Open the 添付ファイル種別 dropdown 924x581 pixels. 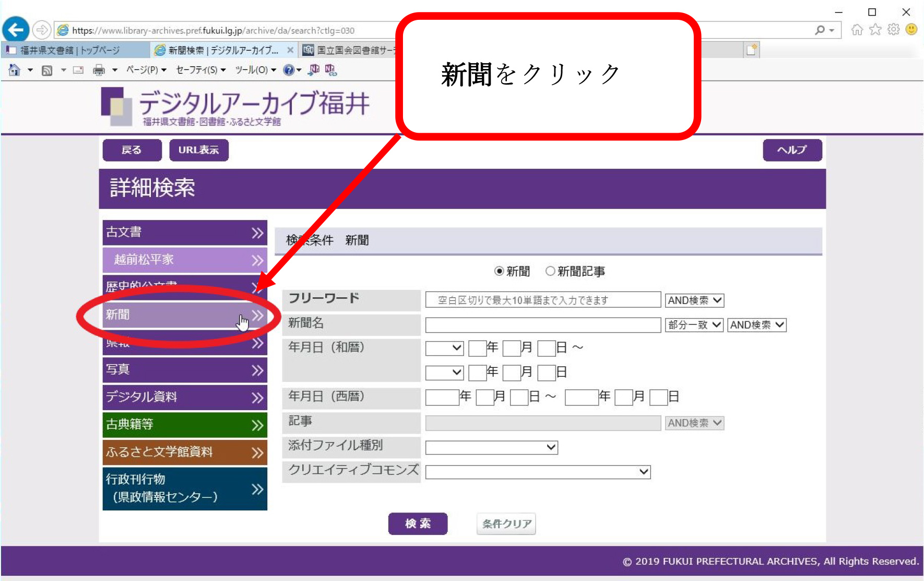tap(492, 447)
